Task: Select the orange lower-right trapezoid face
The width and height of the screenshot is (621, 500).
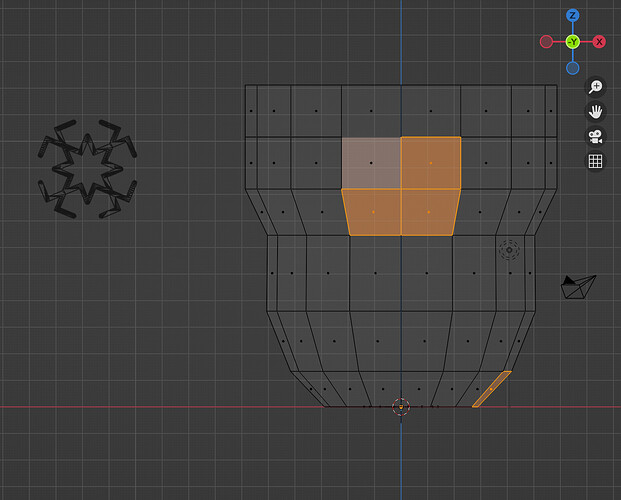Action: coord(429,212)
